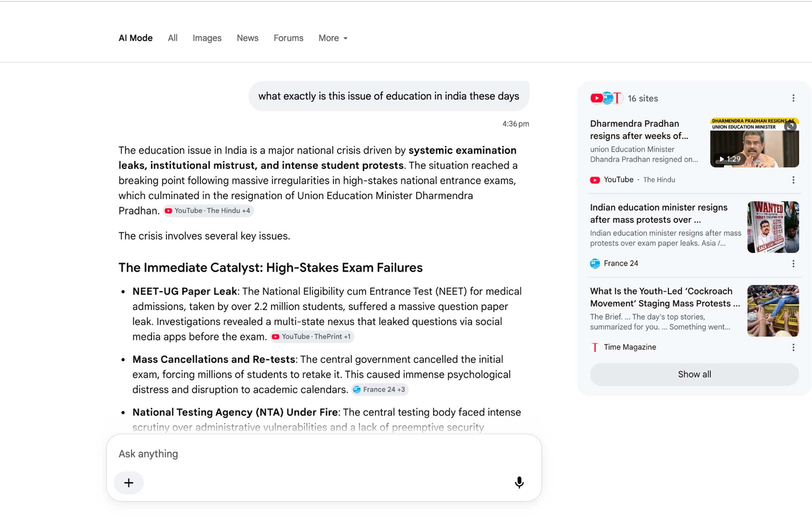Screen dimensions: 812x527
Task: Click the 'Time Magazine' source name
Action: click(630, 348)
